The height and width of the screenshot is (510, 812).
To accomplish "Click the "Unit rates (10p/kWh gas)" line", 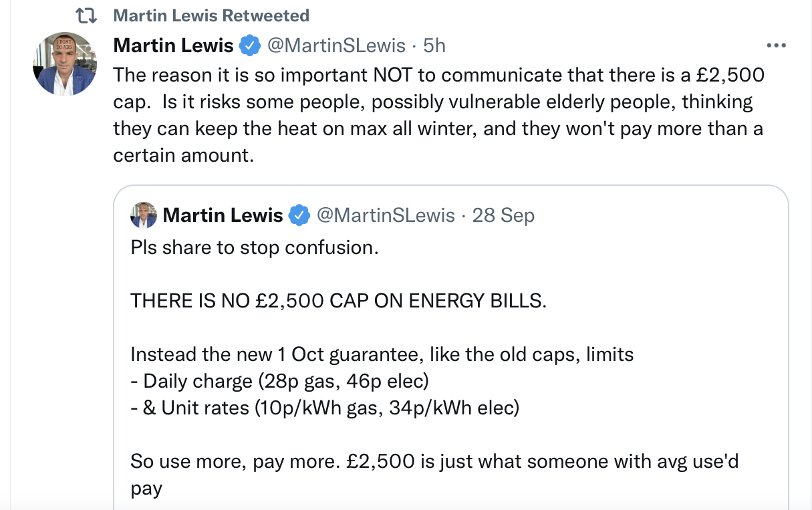I will 324,408.
